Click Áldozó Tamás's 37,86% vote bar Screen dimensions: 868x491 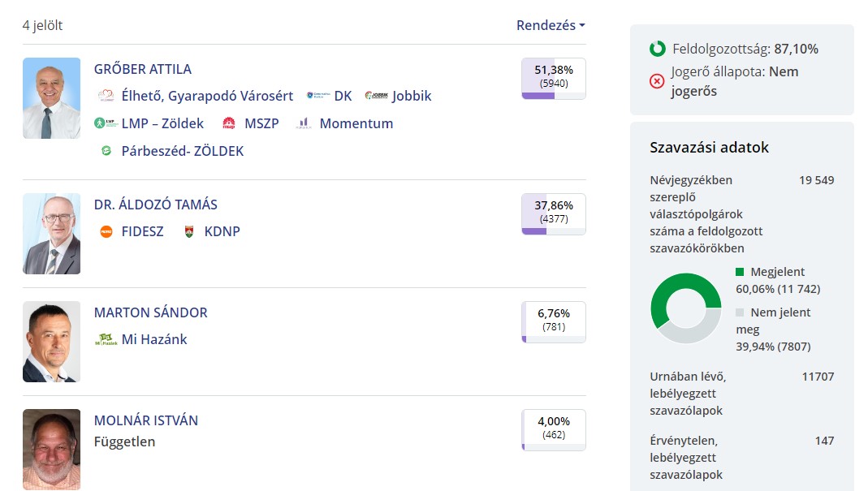[554, 214]
